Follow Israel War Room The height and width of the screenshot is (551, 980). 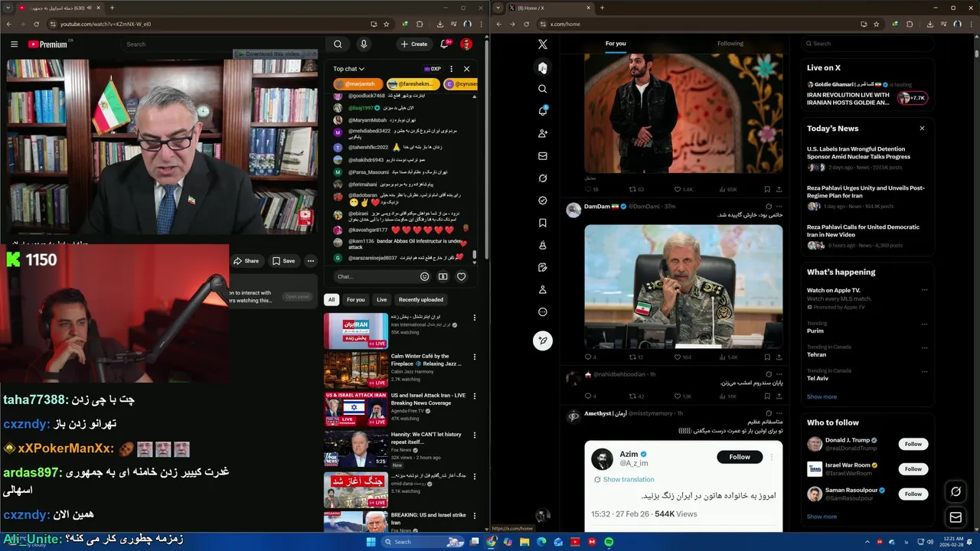[x=913, y=469]
